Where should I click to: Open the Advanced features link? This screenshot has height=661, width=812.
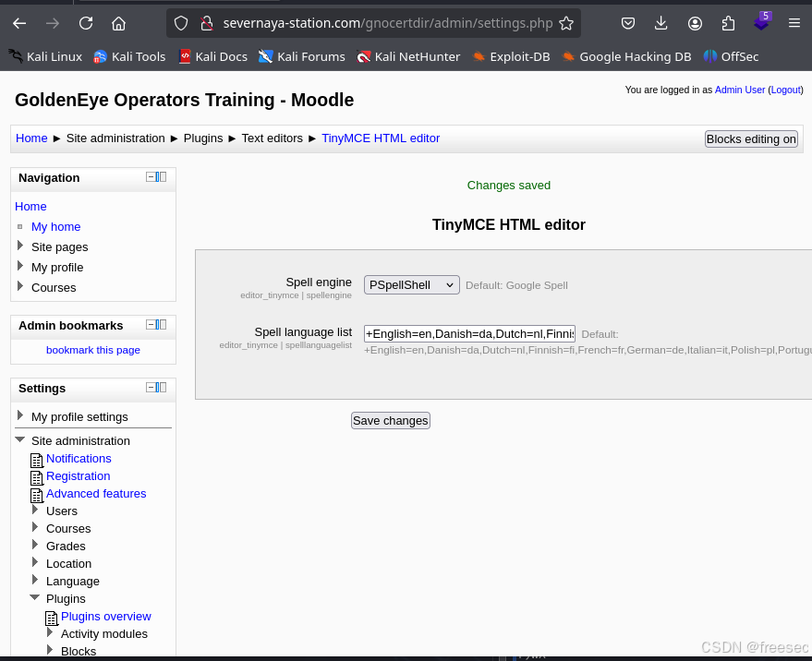coord(96,493)
